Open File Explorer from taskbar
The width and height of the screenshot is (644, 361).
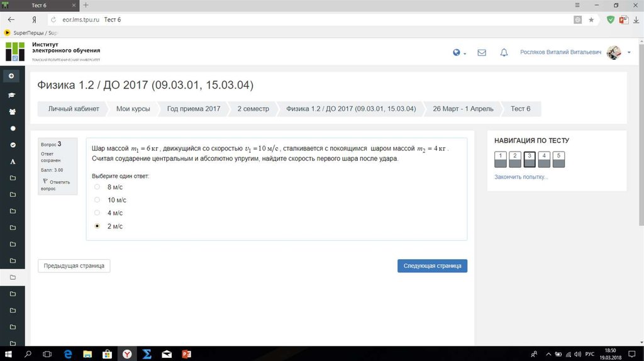[87, 354]
